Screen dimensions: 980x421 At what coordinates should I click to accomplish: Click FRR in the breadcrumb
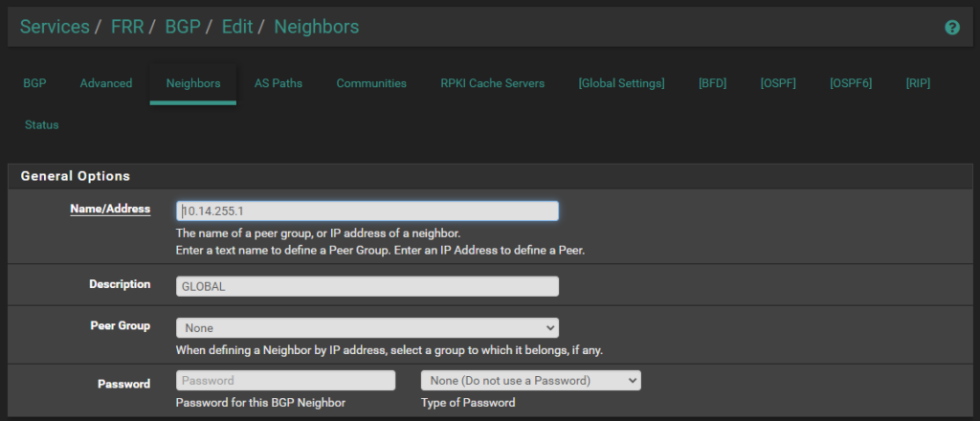pyautogui.click(x=127, y=27)
